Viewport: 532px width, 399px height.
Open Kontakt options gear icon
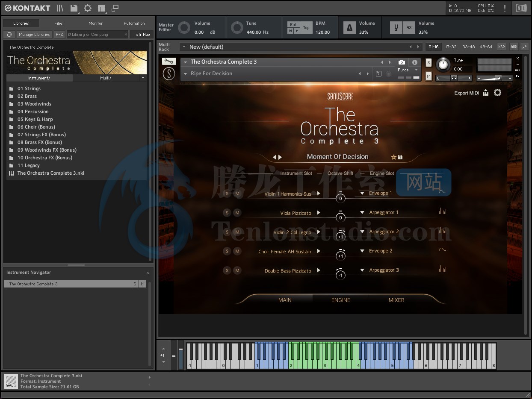[x=88, y=8]
